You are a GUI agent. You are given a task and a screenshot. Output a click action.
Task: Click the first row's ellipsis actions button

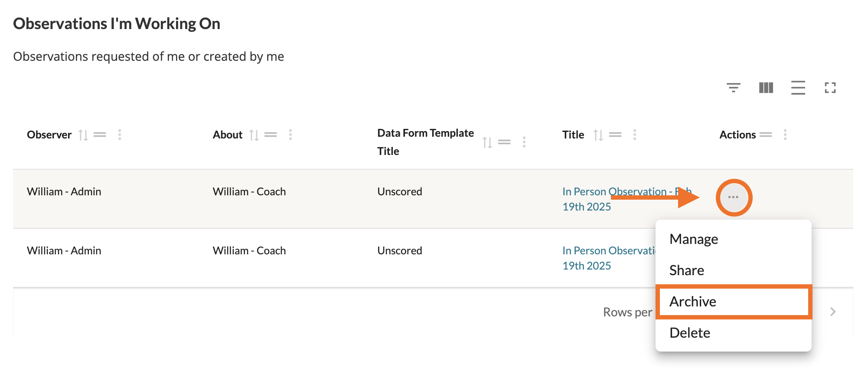click(x=734, y=197)
